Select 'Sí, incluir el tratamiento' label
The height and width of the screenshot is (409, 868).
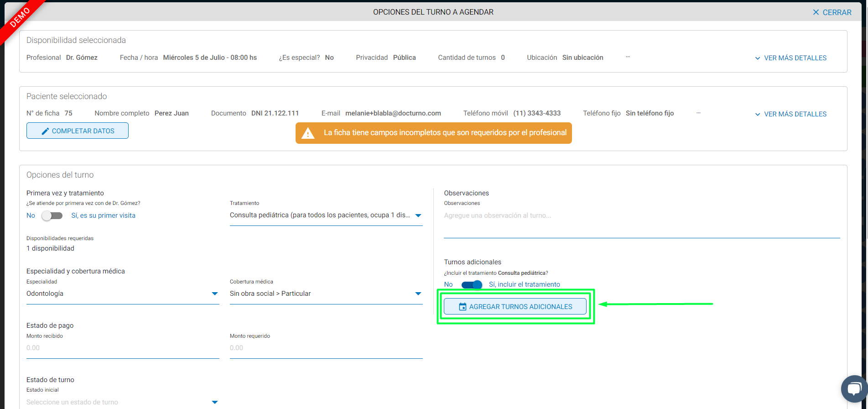coord(525,284)
